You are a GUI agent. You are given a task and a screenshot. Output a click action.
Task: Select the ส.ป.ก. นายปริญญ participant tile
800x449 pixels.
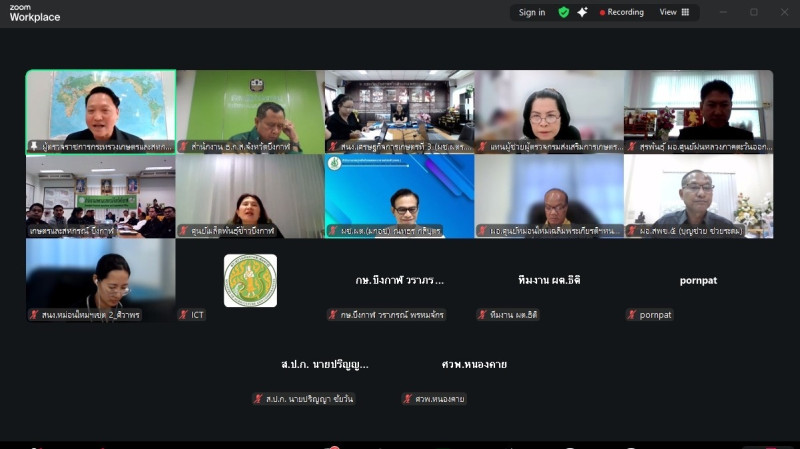(324, 365)
